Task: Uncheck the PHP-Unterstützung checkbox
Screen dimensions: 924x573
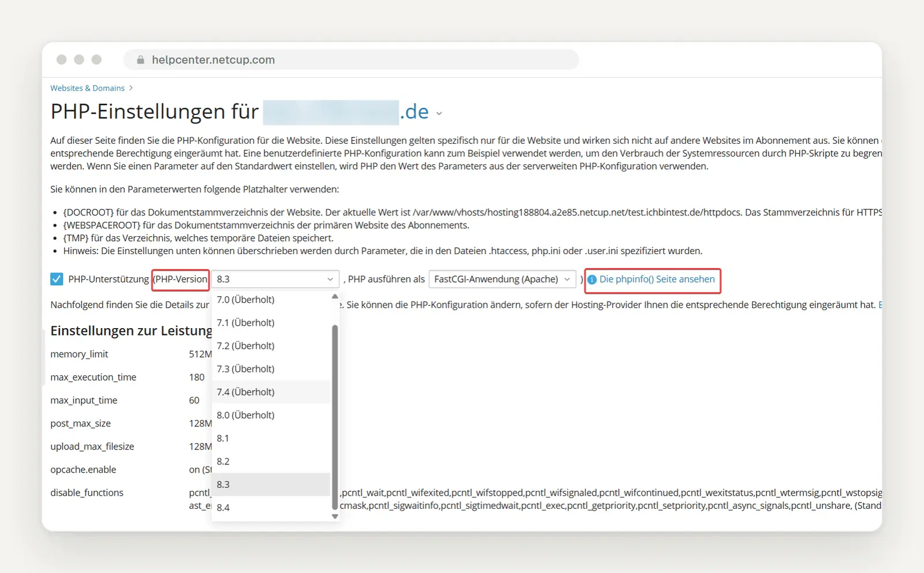Action: tap(57, 279)
